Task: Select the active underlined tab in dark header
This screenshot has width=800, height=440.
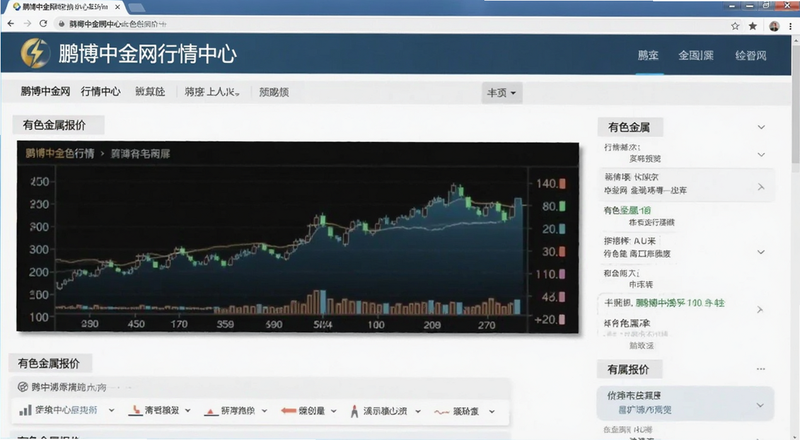Action: [648, 56]
